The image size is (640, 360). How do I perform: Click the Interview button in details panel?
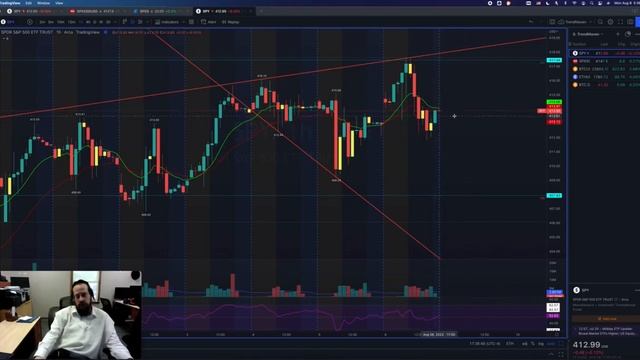point(607,318)
